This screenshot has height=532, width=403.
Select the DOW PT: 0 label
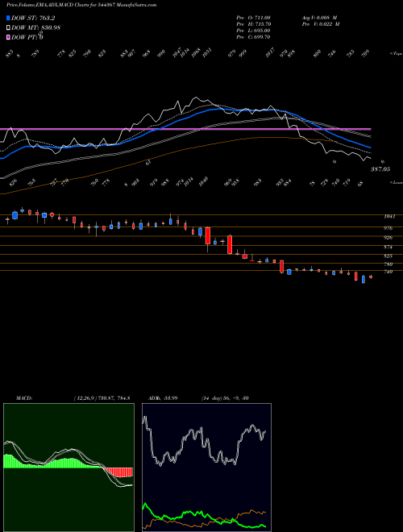(27, 38)
